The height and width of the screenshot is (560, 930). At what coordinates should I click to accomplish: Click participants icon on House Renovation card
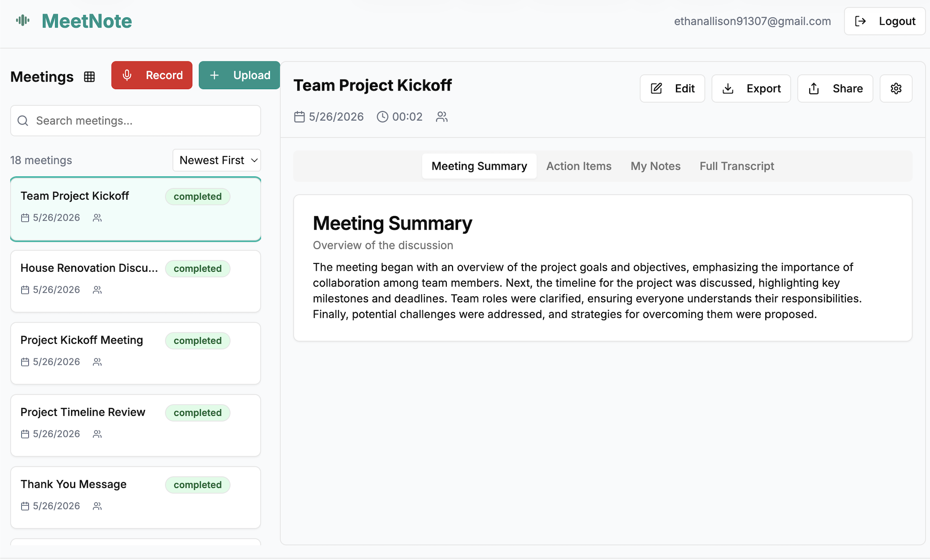coord(97,290)
